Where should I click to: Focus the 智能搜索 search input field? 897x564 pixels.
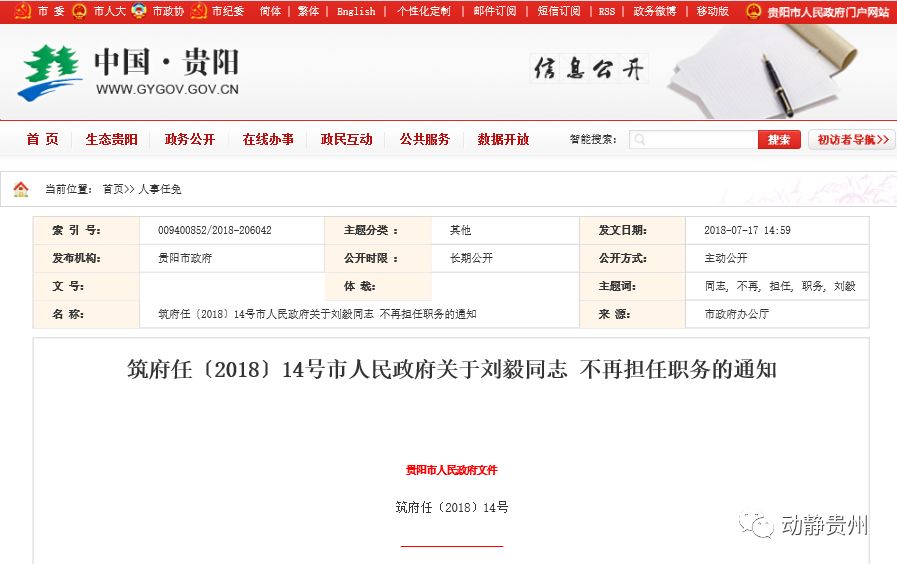tap(702, 140)
